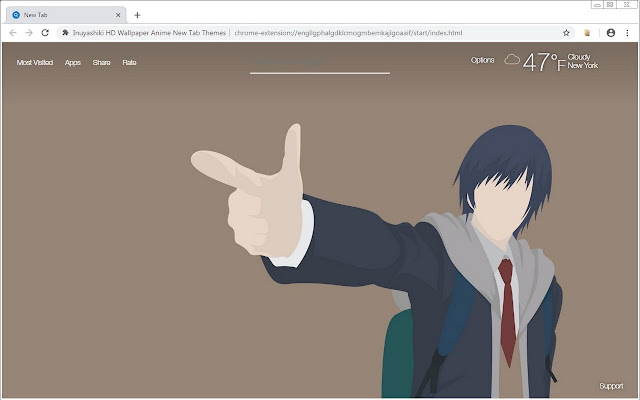The image size is (640, 400).
Task: Bookmark the page with star icon
Action: click(566, 33)
